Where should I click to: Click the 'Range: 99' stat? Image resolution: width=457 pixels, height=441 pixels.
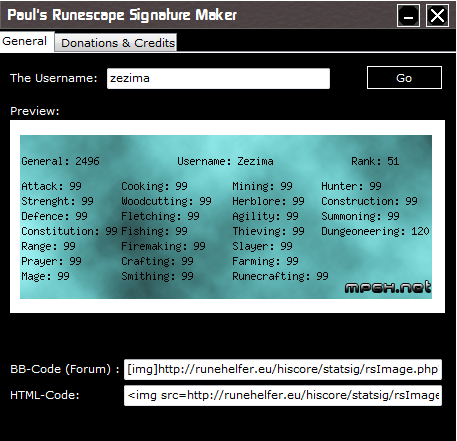click(x=48, y=246)
